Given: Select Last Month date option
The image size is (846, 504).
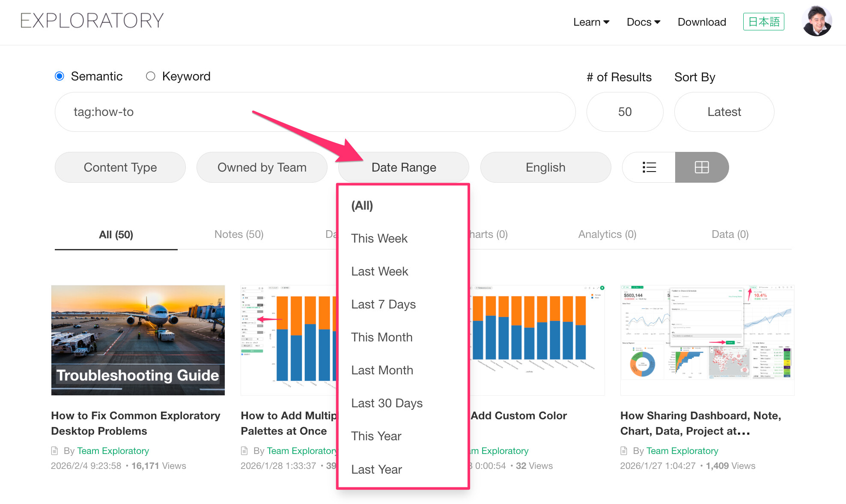Looking at the screenshot, I should (382, 370).
